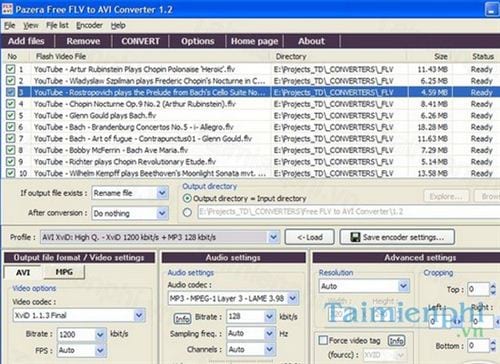This screenshot has height=364, width=500.
Task: Open audio Bitrate 128 dropdown
Action: click(x=269, y=316)
